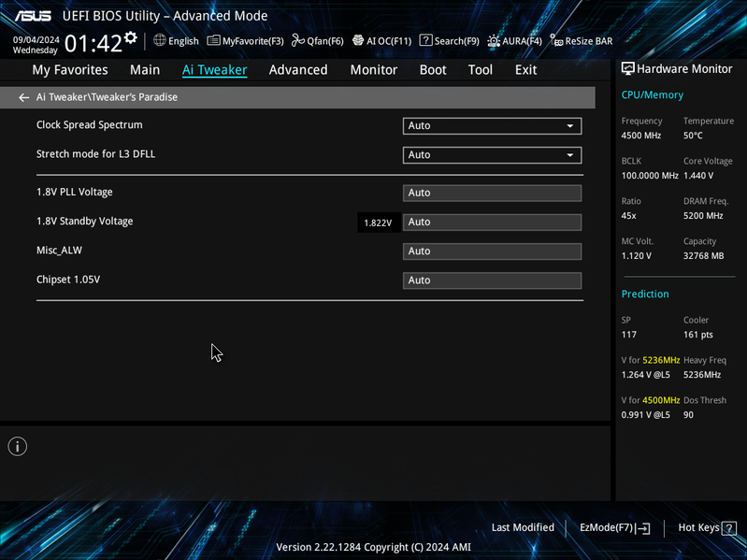Click the info circle icon
Image resolution: width=747 pixels, height=560 pixels.
click(18, 447)
